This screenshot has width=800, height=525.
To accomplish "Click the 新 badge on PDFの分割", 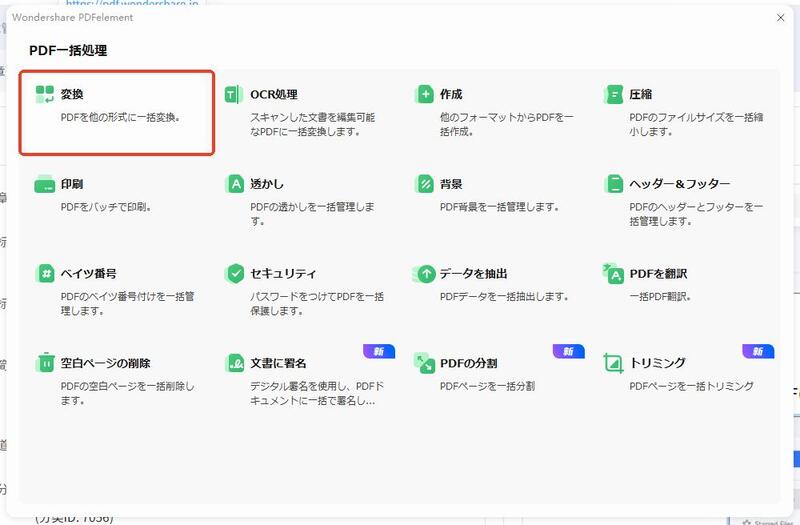I will pos(568,352).
